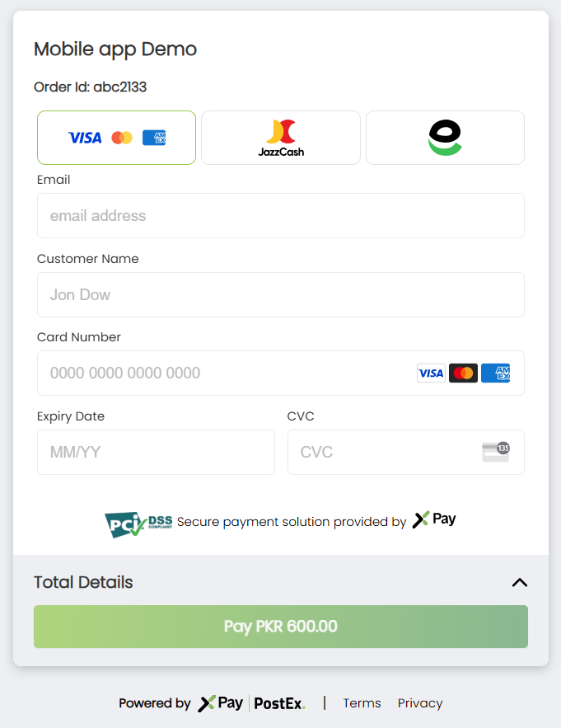This screenshot has height=728, width=561.
Task: Click the PostEx logo in footer
Action: pyautogui.click(x=279, y=703)
